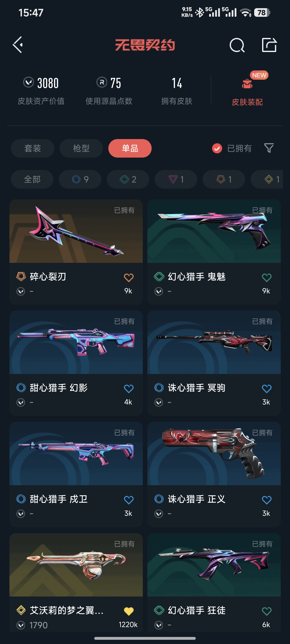The image size is (290, 644).
Task: Tap the share icon at top right
Action: pos(269,45)
